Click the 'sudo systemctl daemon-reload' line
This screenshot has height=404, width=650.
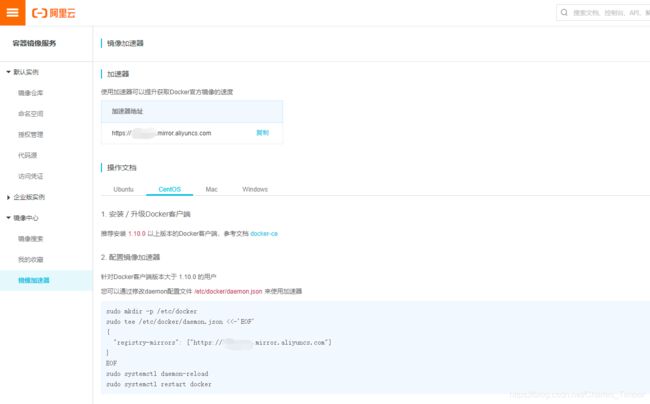pos(157,374)
